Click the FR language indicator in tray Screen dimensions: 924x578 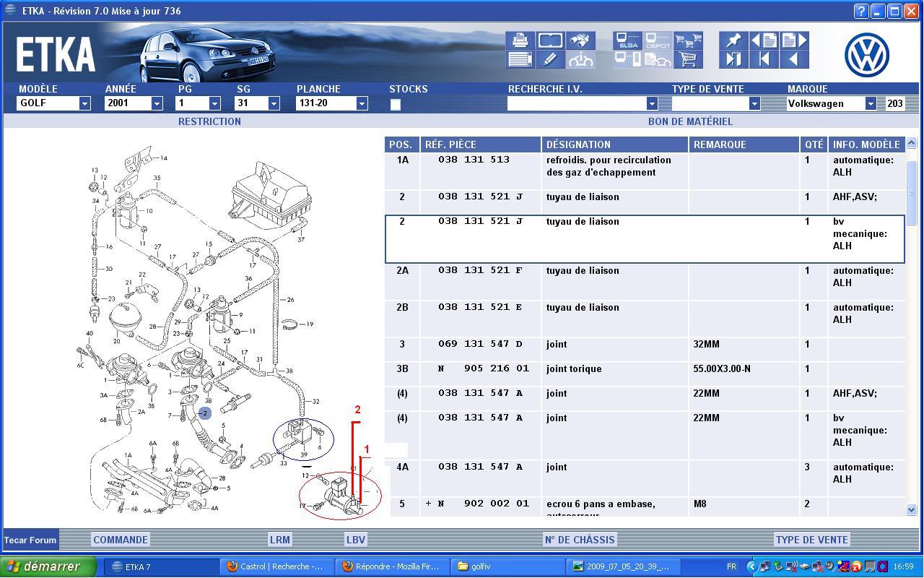point(731,566)
